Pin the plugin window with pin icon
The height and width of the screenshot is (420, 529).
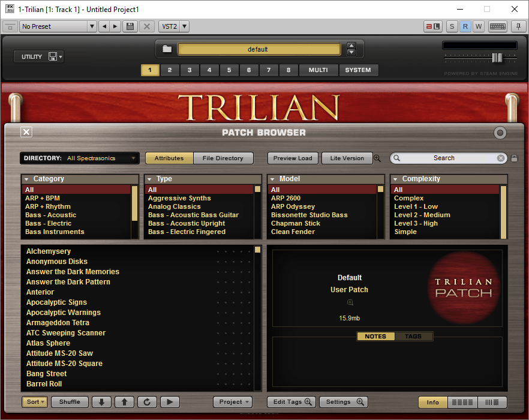(x=518, y=26)
